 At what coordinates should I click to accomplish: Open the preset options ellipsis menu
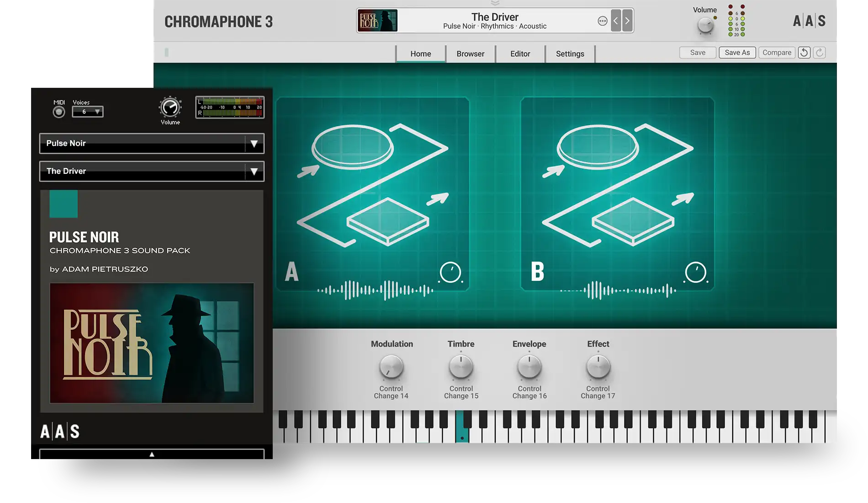point(603,21)
